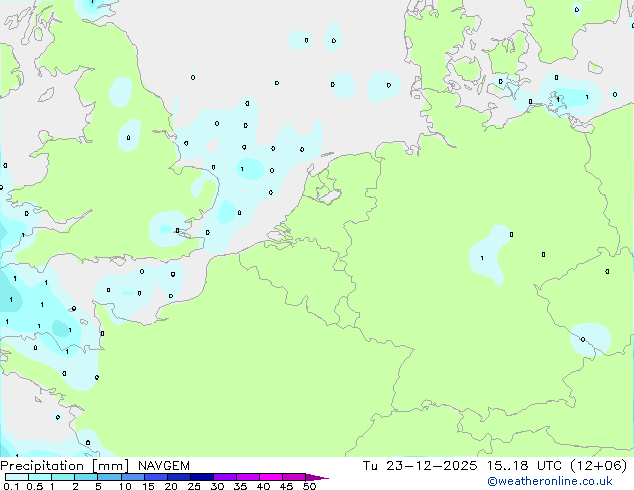Pick the 2–5 mm legend swatch

click(x=86, y=477)
